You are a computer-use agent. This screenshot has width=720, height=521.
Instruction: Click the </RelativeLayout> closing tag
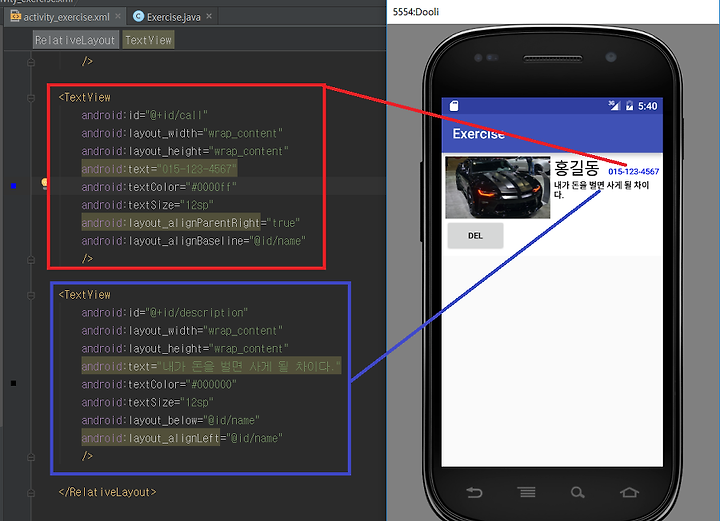pos(107,492)
